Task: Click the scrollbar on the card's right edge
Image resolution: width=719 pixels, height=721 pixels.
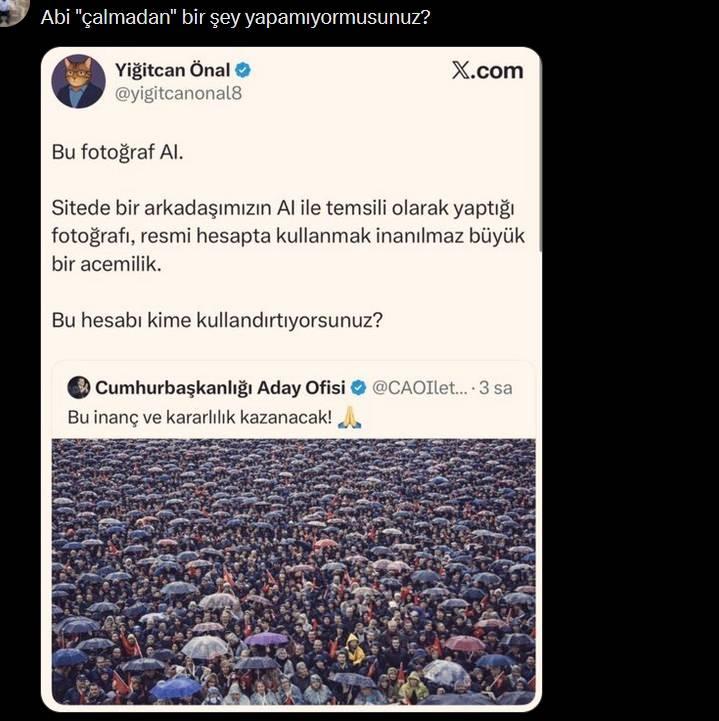Action: tap(540, 156)
